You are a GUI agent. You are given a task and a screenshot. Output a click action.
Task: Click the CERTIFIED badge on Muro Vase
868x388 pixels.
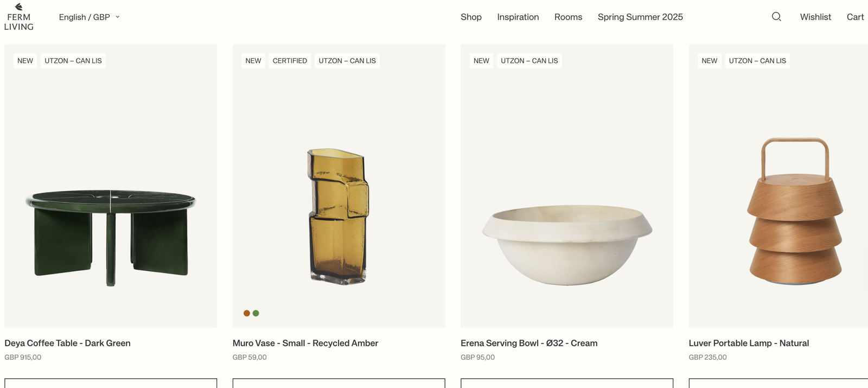[290, 61]
